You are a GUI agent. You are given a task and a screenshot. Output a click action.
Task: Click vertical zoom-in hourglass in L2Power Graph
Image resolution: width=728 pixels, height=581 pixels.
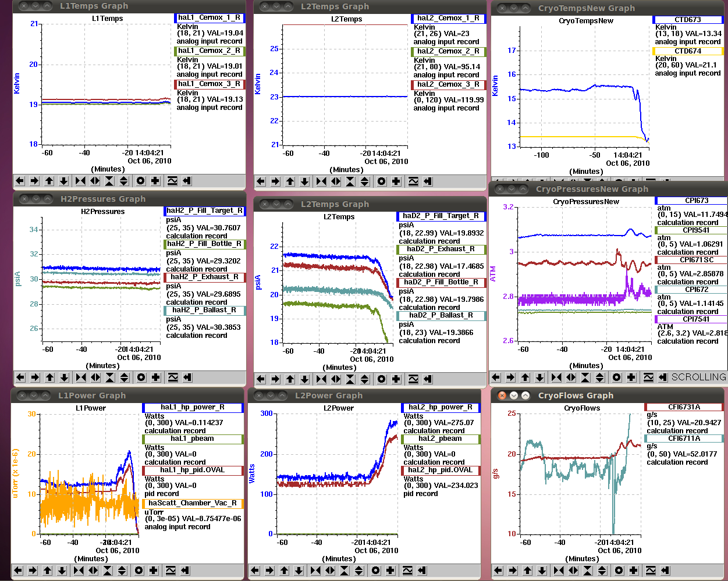click(x=344, y=571)
